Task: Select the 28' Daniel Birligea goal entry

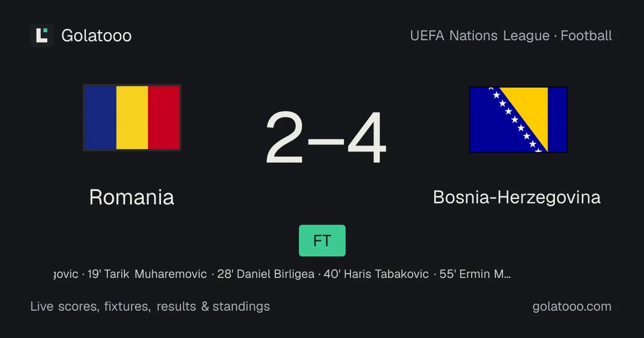Action: tap(266, 274)
